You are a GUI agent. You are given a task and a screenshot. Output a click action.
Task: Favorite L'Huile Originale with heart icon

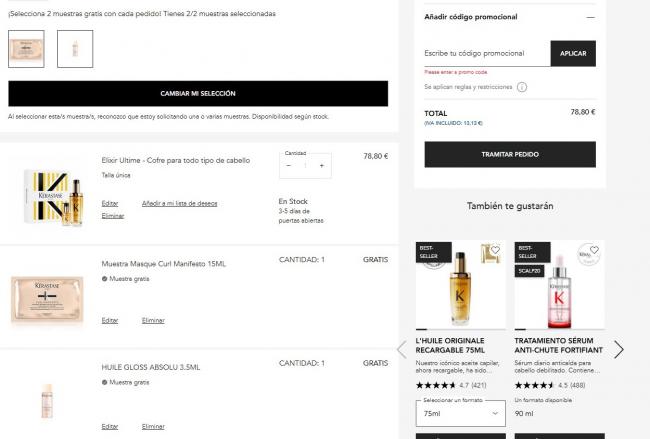point(495,250)
